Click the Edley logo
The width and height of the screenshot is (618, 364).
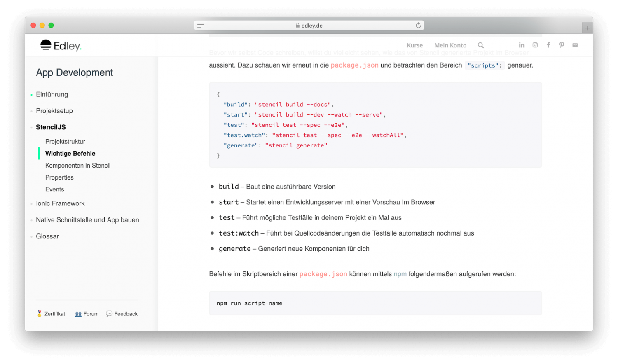click(61, 45)
